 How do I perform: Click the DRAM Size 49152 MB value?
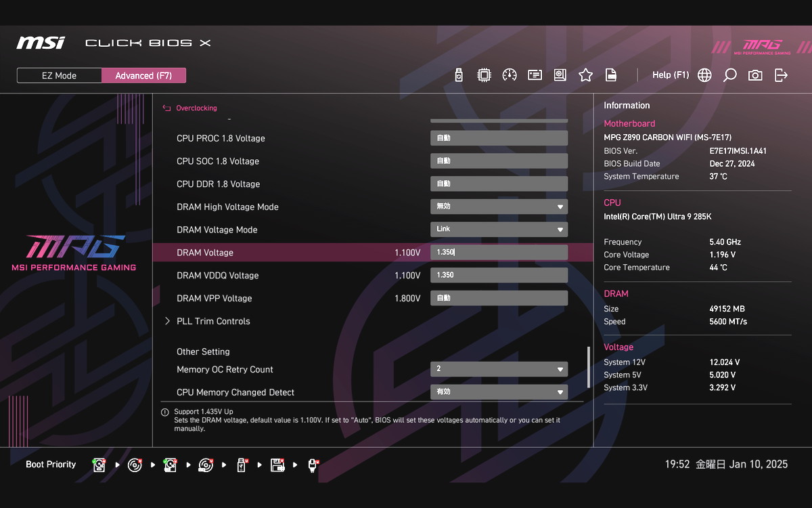click(727, 309)
